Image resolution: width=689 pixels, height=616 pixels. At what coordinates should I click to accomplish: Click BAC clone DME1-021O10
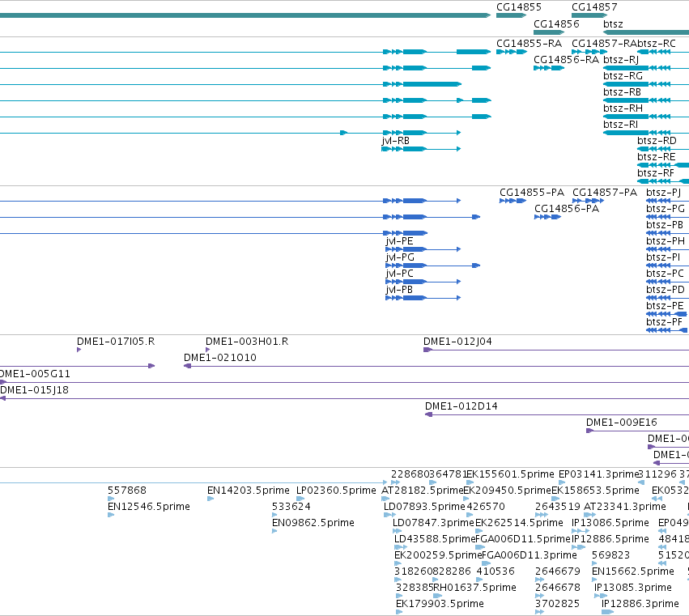[x=220, y=358]
